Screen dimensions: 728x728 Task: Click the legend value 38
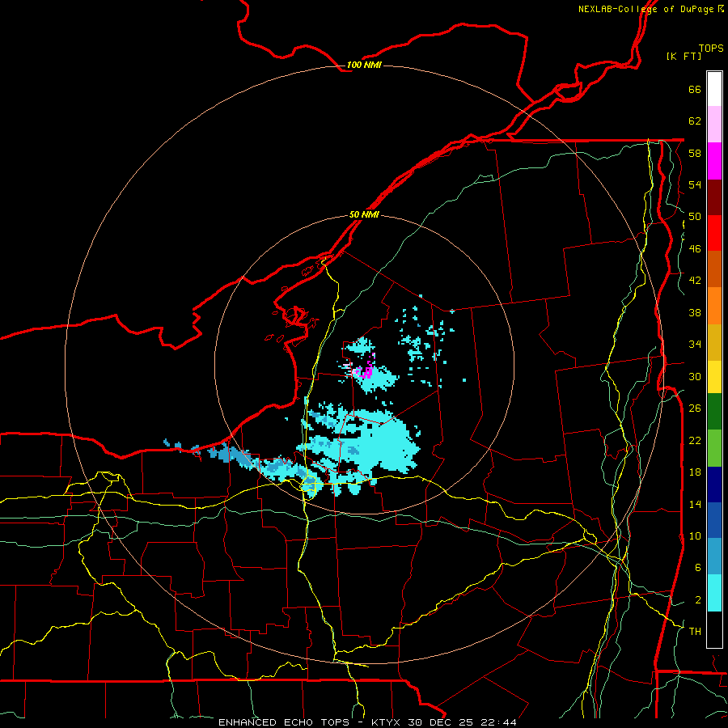tap(695, 312)
